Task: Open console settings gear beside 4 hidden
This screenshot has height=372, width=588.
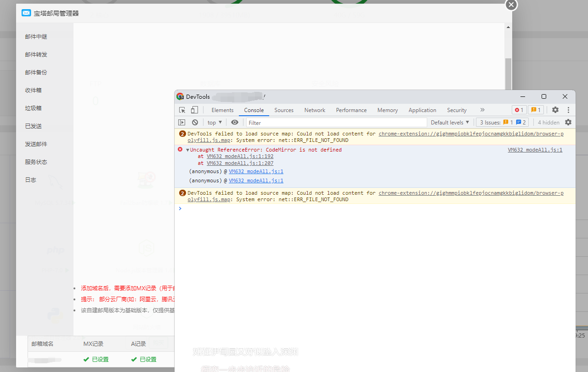Action: 568,123
